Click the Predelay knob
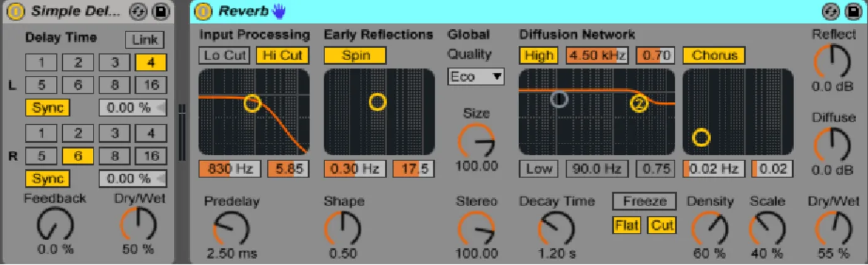 [231, 229]
